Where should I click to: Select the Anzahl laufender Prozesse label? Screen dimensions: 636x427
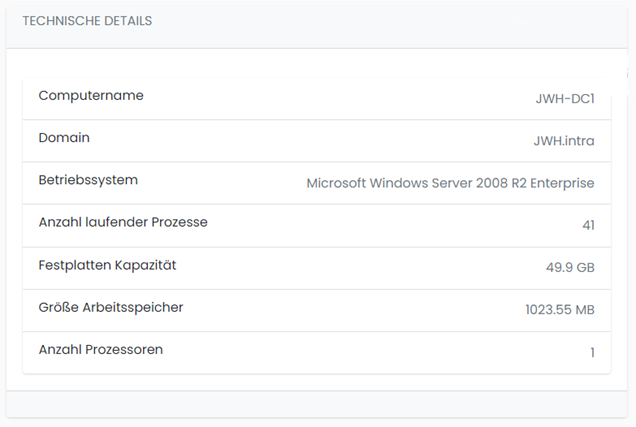pyautogui.click(x=123, y=222)
